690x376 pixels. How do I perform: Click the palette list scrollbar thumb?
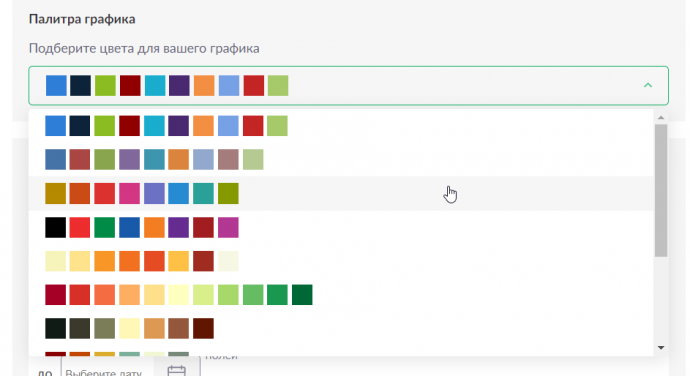coord(661,190)
